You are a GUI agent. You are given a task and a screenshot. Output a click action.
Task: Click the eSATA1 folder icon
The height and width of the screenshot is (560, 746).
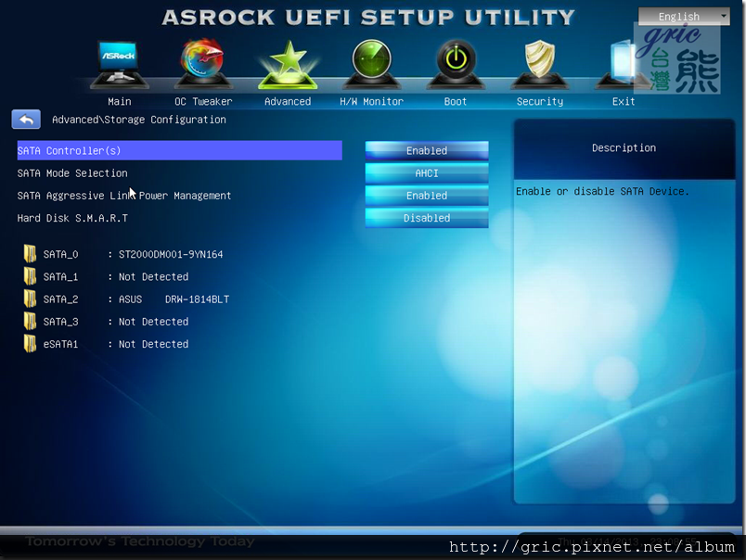(30, 343)
